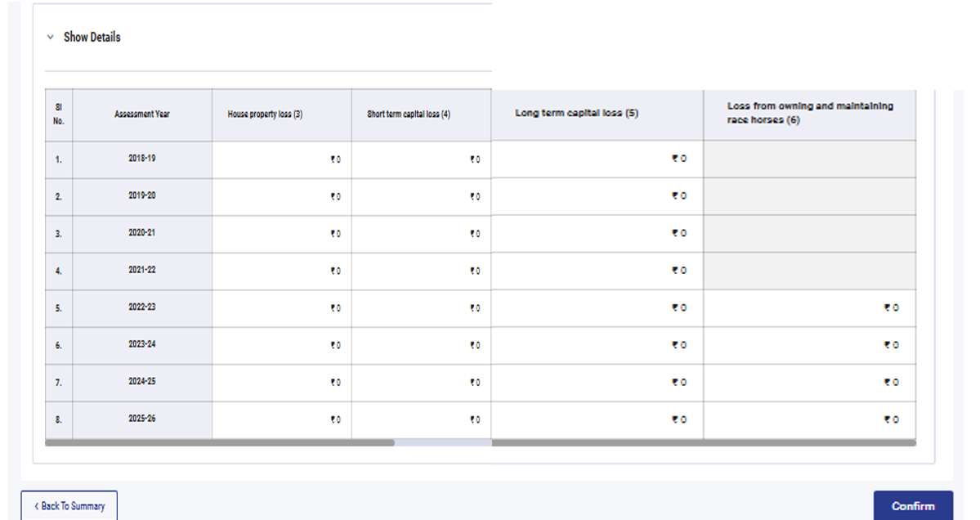Edit Short term capital loss for 2019-20

coord(421,197)
